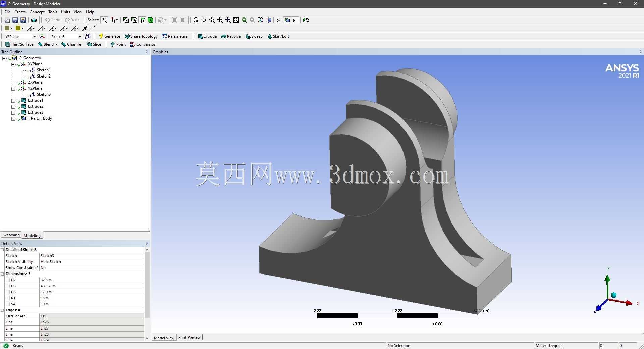644x349 pixels.
Task: Set Isometric view with ISO icon
Action: (260, 20)
